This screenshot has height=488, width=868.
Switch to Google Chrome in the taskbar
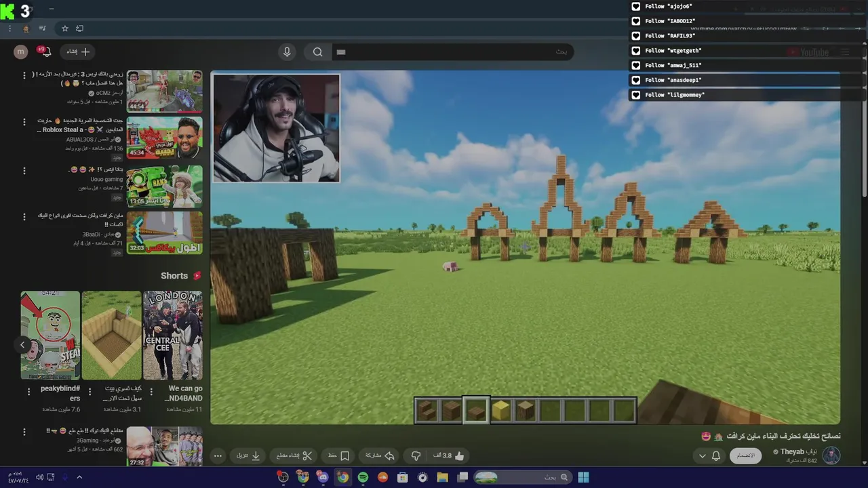[343, 477]
